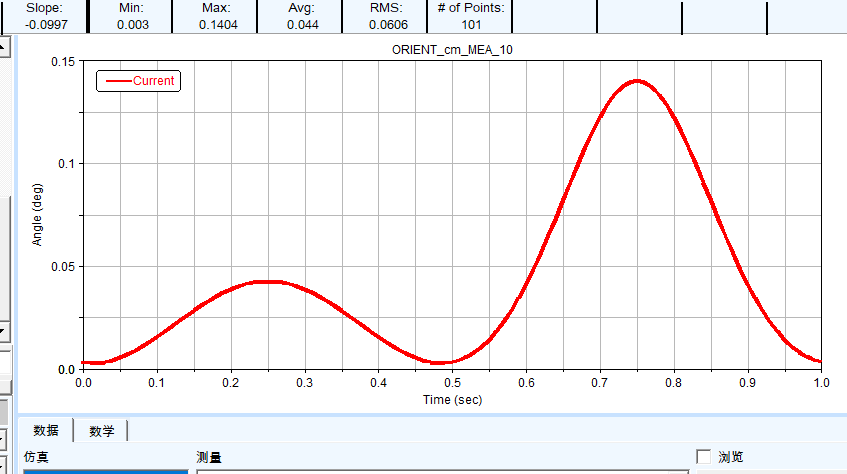
Task: Click the 测量 label
Action: pyautogui.click(x=209, y=457)
